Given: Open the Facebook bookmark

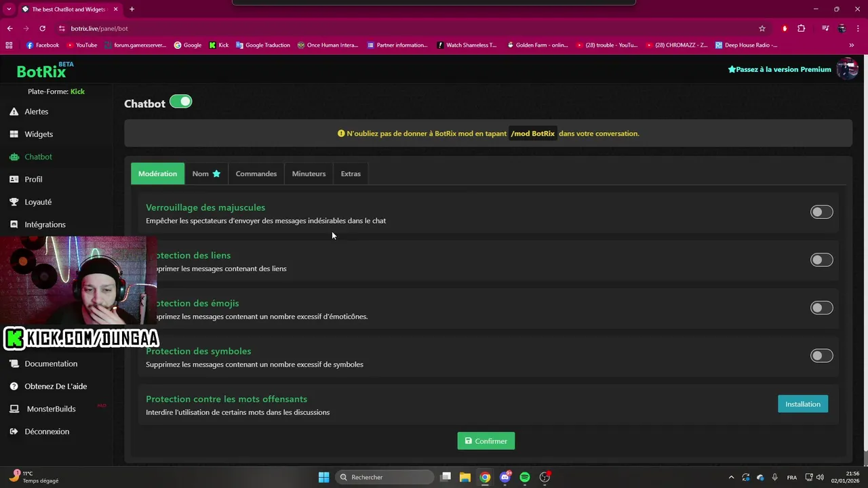Looking at the screenshot, I should pos(43,45).
